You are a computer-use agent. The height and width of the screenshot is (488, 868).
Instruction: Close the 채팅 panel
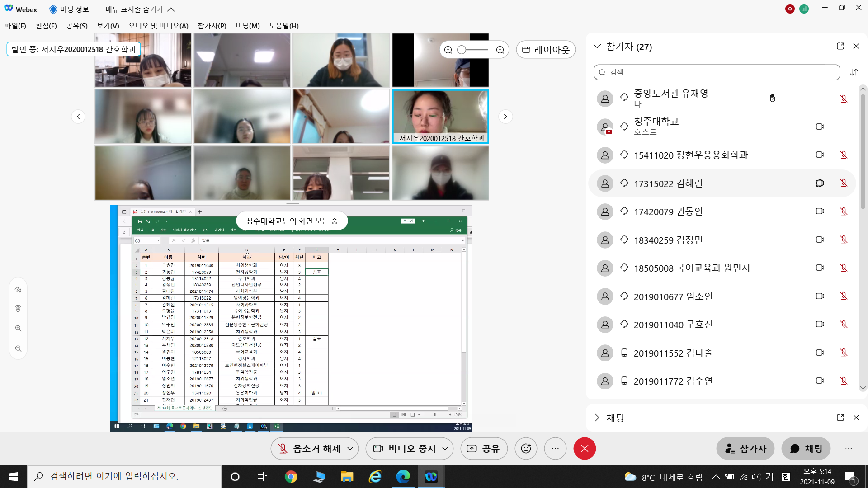(x=856, y=418)
